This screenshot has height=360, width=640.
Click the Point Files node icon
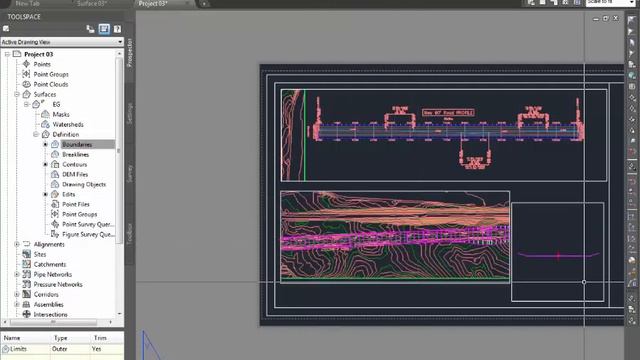click(x=55, y=204)
